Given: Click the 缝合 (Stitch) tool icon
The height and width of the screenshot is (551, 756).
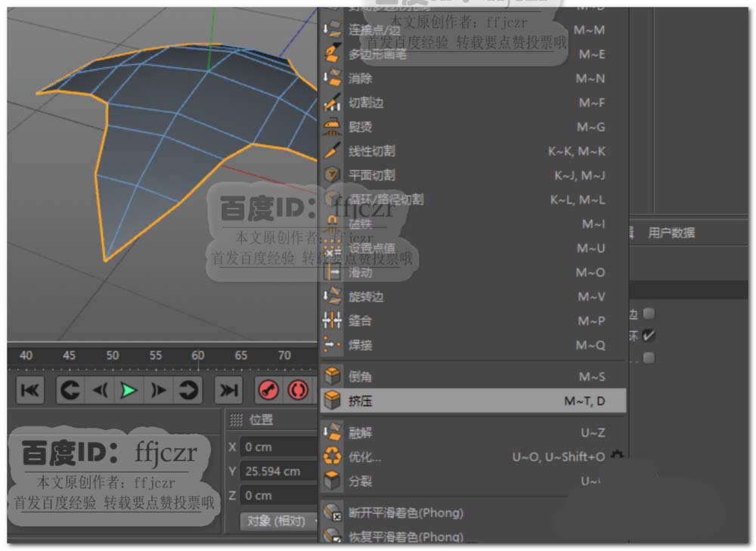Looking at the screenshot, I should tap(333, 320).
